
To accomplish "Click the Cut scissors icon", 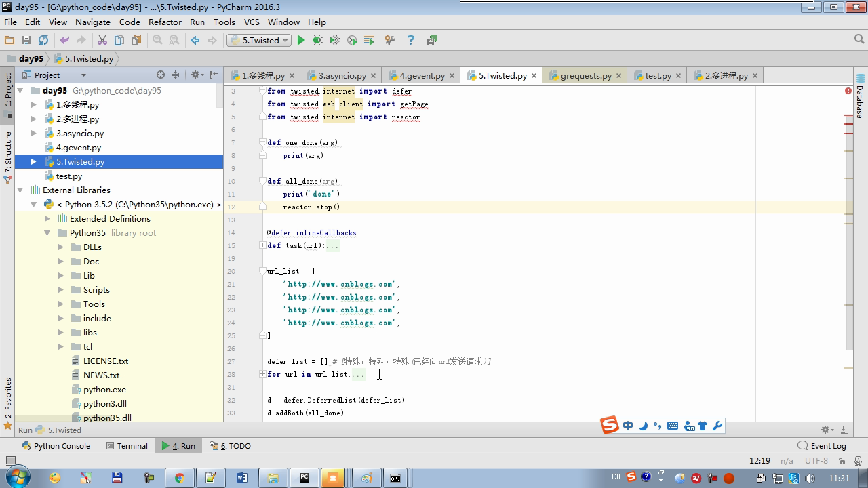I will pyautogui.click(x=102, y=41).
